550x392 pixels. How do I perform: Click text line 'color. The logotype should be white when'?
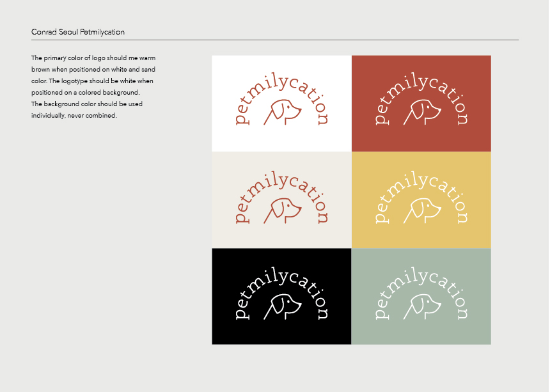(x=92, y=81)
